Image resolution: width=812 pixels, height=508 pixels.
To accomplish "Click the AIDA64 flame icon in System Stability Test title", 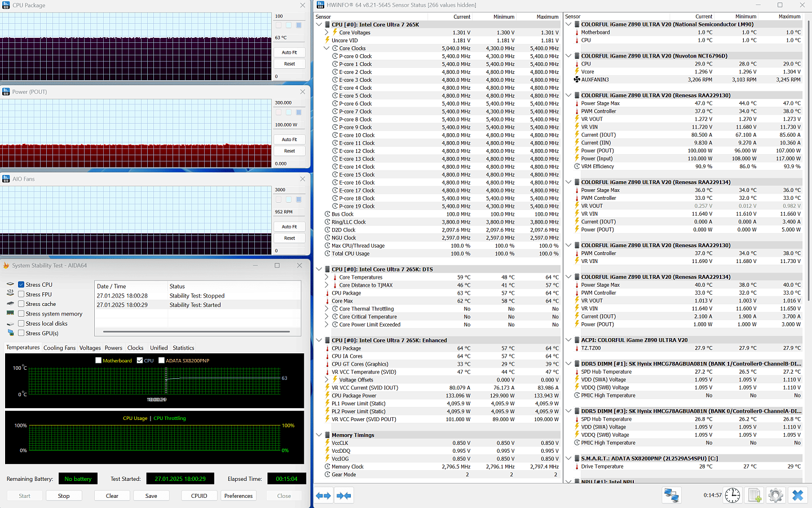I will point(6,265).
